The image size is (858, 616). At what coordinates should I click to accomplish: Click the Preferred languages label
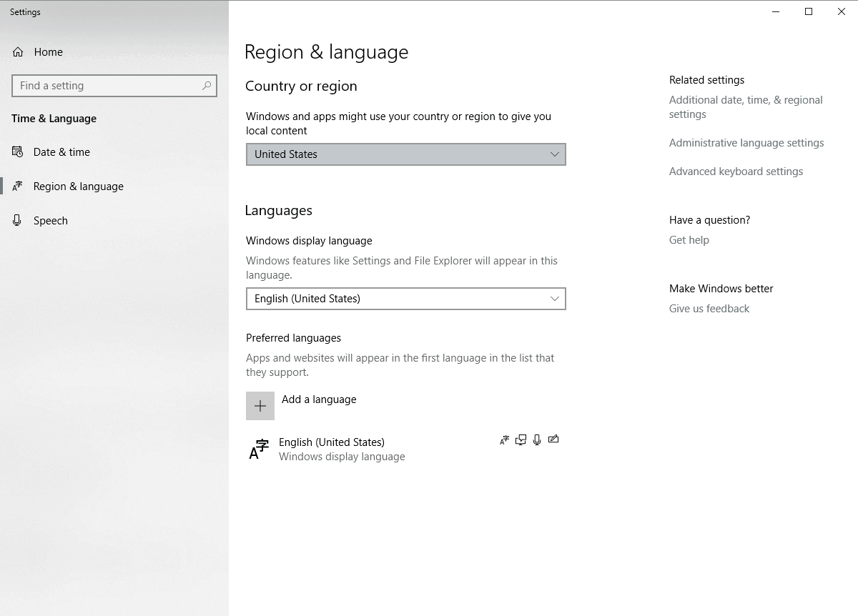click(293, 338)
